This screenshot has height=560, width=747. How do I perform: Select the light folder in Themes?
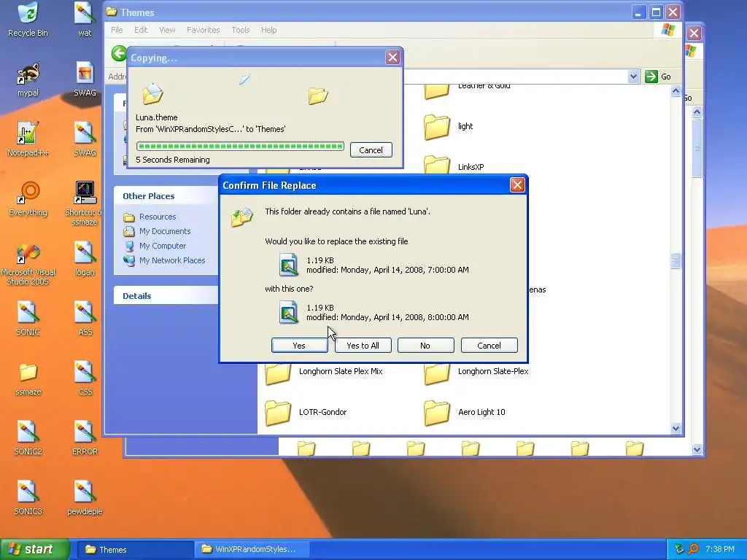[x=449, y=126]
